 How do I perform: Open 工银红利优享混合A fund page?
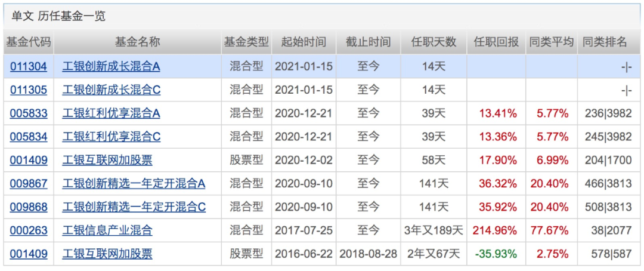tap(111, 113)
